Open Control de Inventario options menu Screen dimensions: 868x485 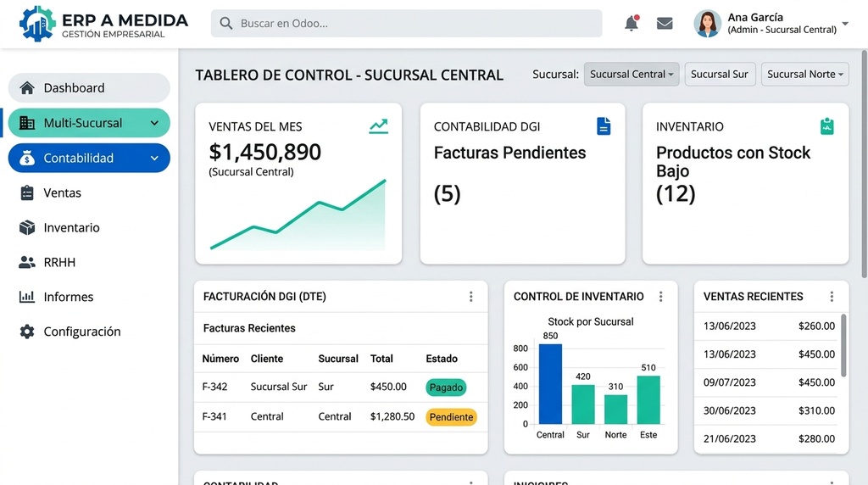660,297
